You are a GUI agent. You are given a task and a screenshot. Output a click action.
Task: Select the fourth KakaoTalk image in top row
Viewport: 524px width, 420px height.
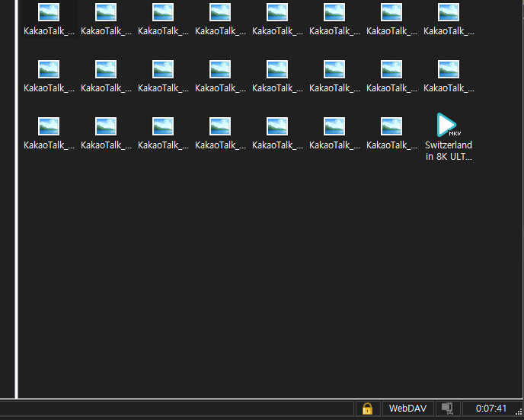pyautogui.click(x=220, y=13)
